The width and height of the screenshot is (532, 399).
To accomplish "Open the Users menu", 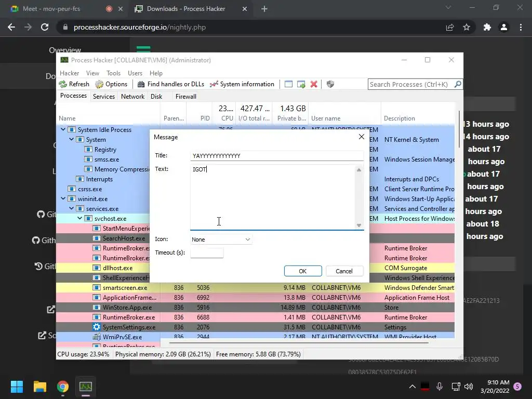I will [135, 73].
